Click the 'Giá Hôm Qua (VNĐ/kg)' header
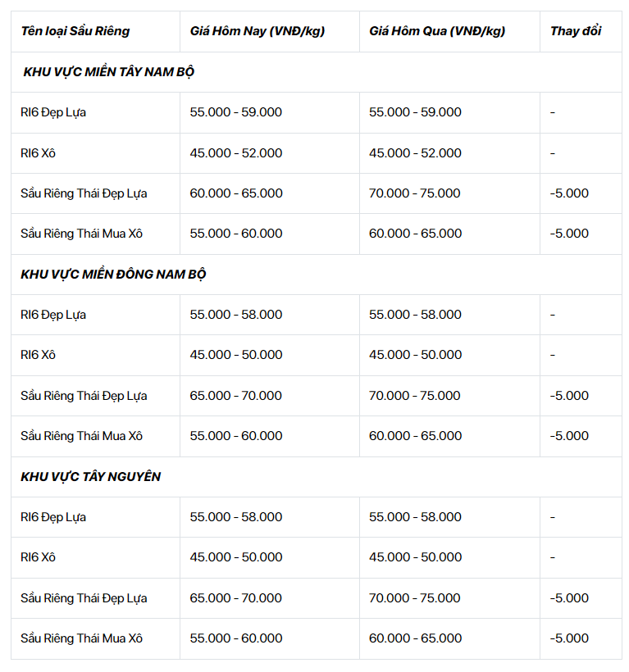Image resolution: width=629 pixels, height=672 pixels. tap(437, 31)
